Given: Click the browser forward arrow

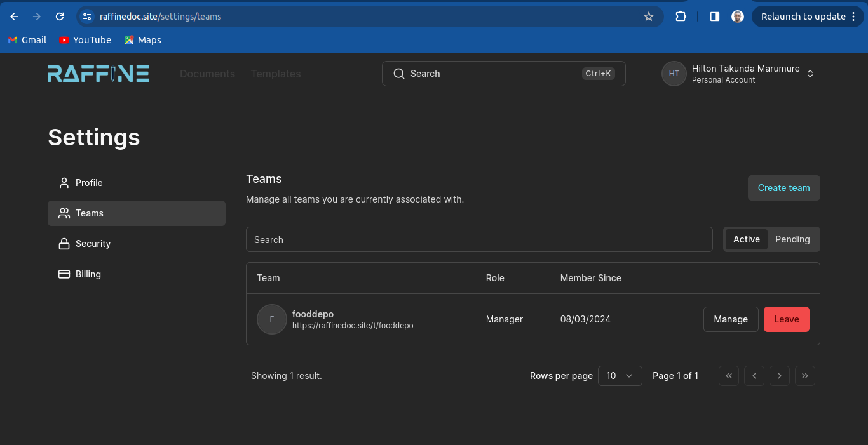Looking at the screenshot, I should pos(37,17).
